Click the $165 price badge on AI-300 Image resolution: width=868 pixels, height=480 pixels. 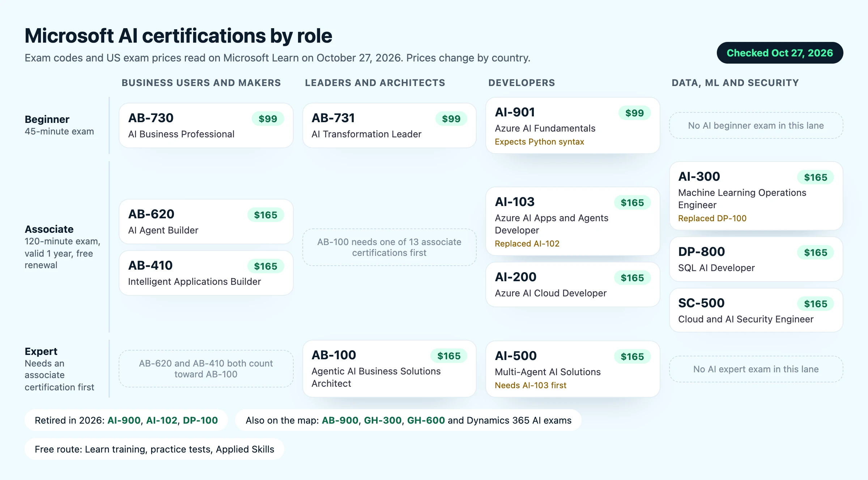(816, 177)
